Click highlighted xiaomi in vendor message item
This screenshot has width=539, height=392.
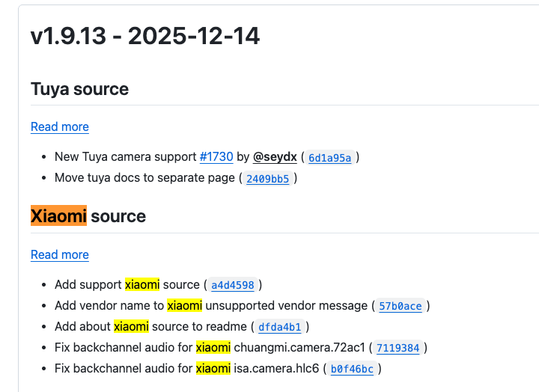coord(185,305)
